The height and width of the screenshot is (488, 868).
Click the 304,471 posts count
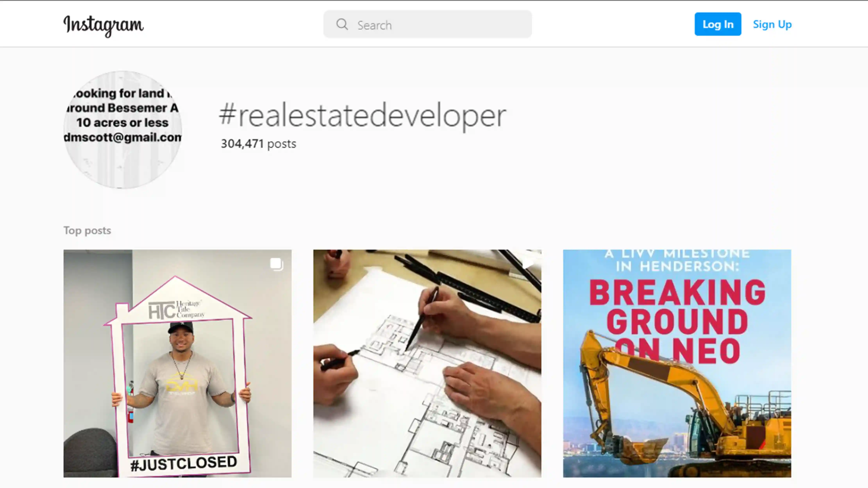click(x=258, y=144)
